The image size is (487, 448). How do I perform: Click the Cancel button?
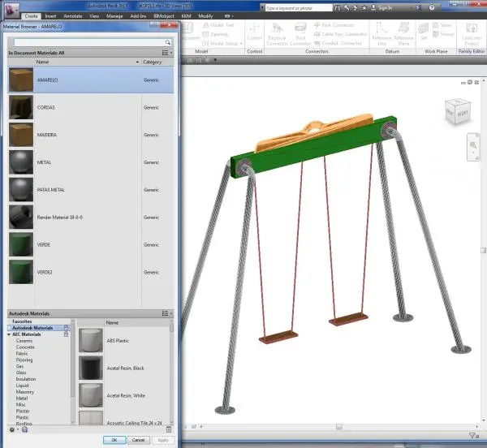point(138,440)
